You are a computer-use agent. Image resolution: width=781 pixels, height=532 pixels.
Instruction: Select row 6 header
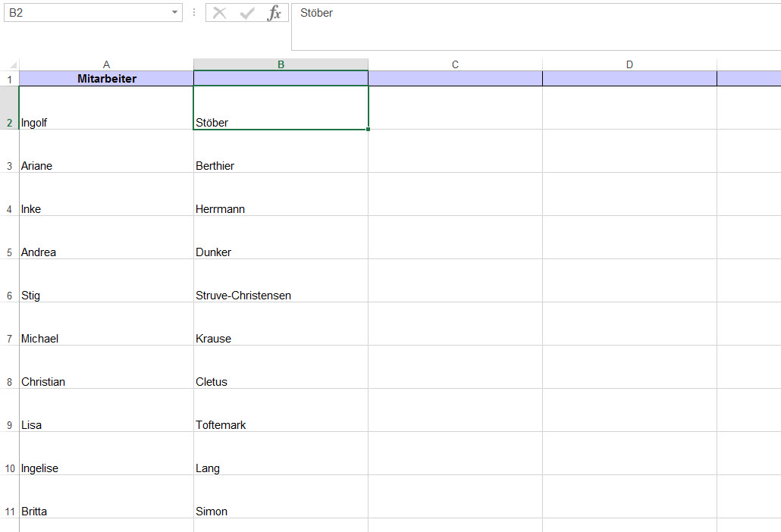(9, 296)
